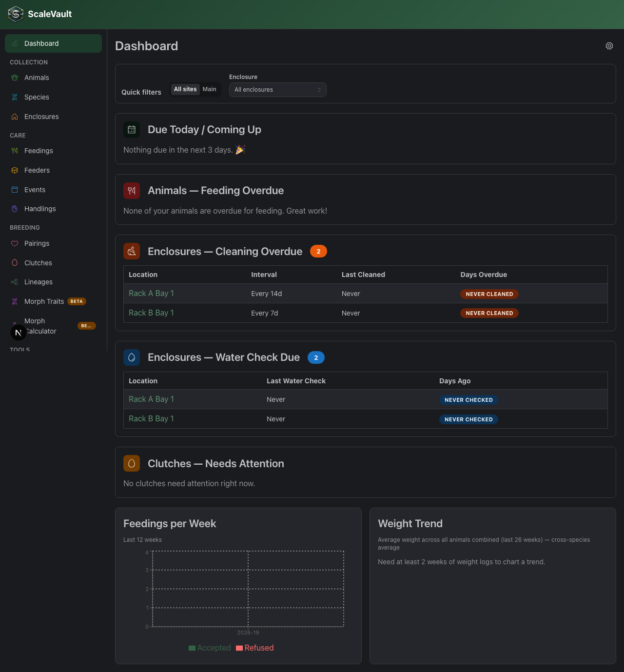Click the Enclosures house icon in sidebar
This screenshot has height=672, width=624.
coord(15,117)
